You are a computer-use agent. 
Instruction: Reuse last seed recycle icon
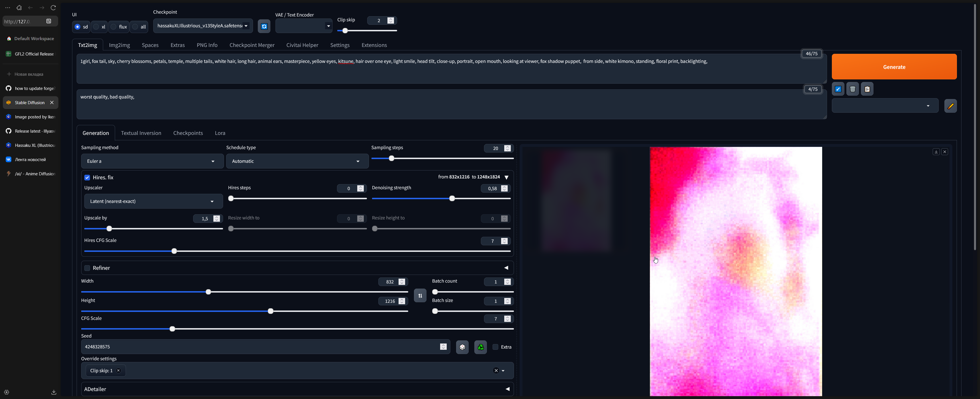(481, 347)
